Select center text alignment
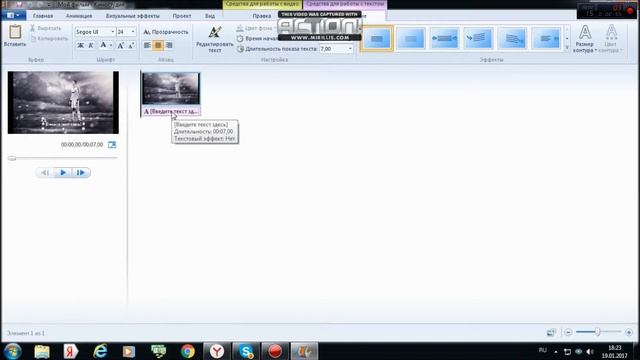Screen dimensions: 640x360 tap(158, 45)
